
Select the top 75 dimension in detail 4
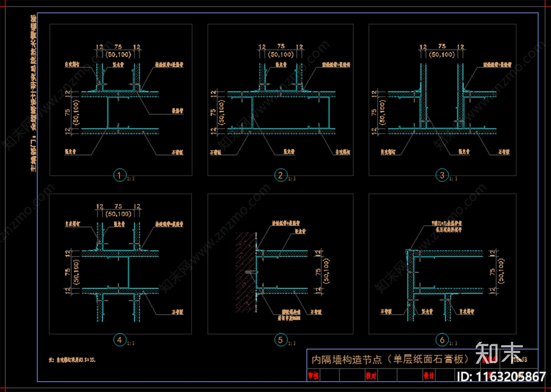118,206
